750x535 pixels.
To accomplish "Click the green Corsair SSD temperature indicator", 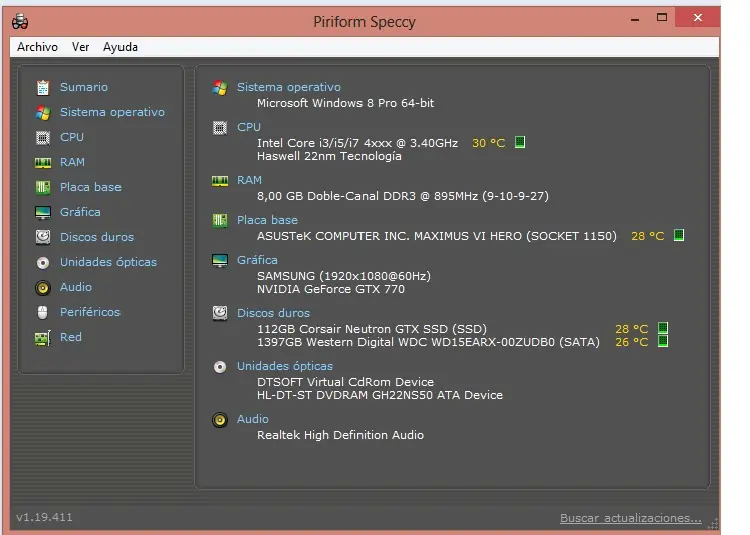I will tap(662, 328).
